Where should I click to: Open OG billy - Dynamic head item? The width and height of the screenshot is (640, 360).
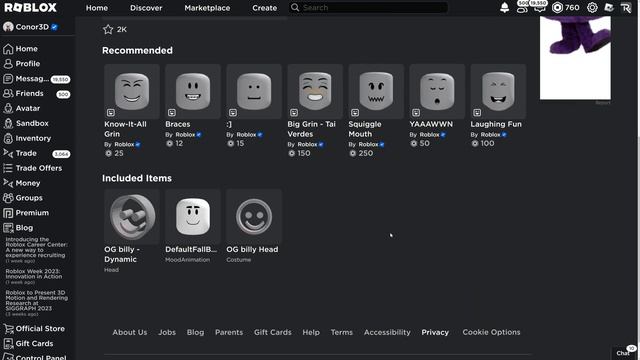coord(132,217)
